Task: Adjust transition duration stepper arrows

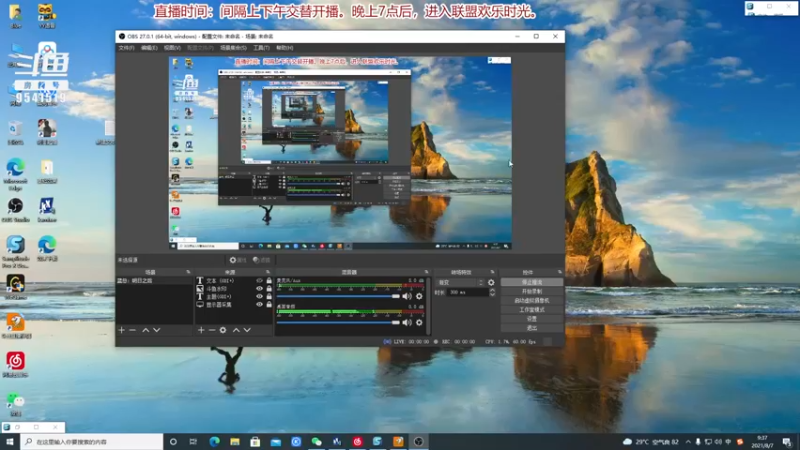Action: [x=492, y=292]
